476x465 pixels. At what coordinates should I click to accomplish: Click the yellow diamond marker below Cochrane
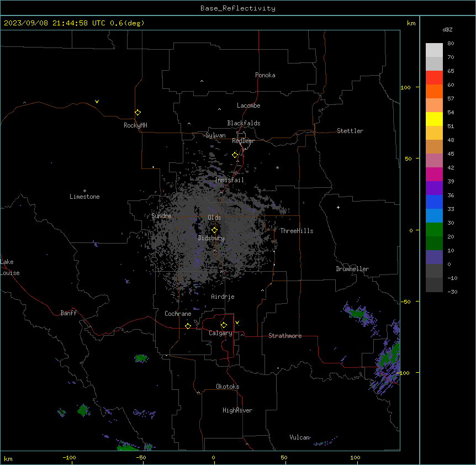coord(188,326)
